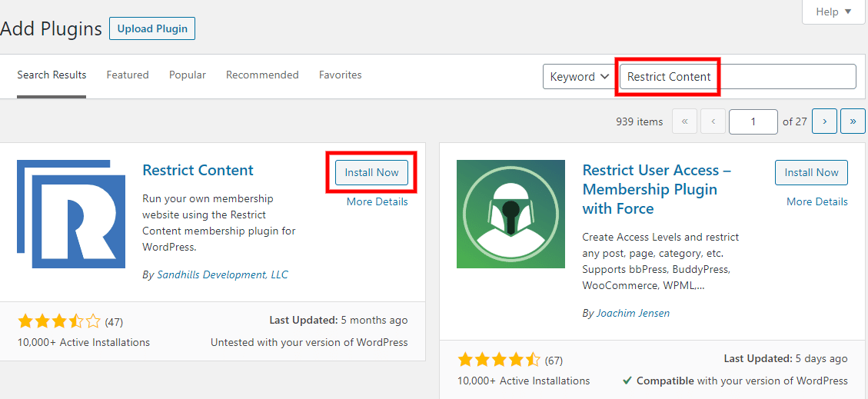Viewport: 868px width, 399px height.
Task: Open More Details for Restrict User Access
Action: coord(817,202)
